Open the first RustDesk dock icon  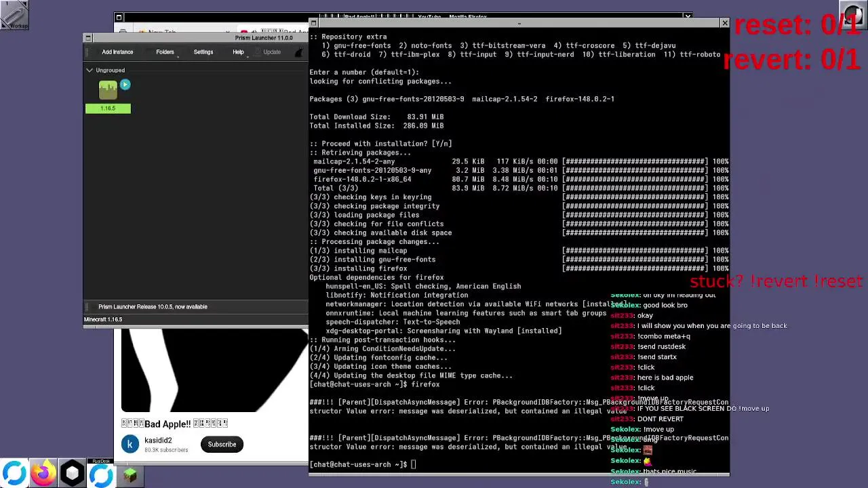(x=14, y=474)
